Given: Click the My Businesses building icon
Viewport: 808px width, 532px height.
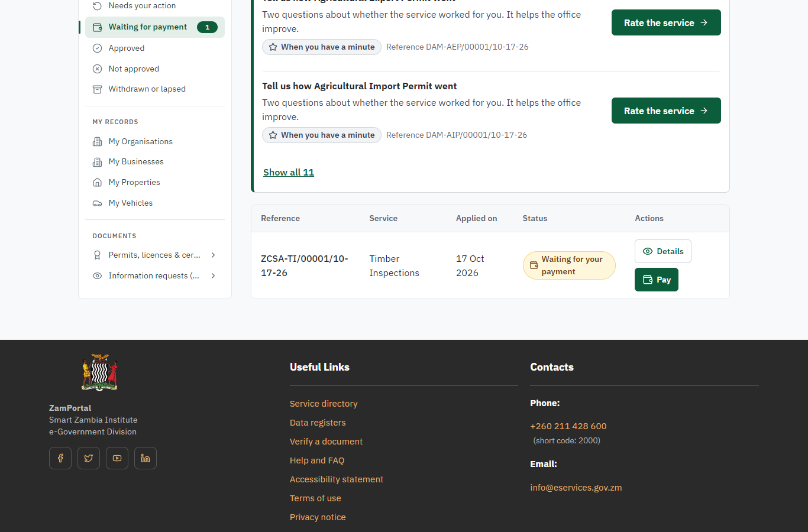Looking at the screenshot, I should pos(98,162).
